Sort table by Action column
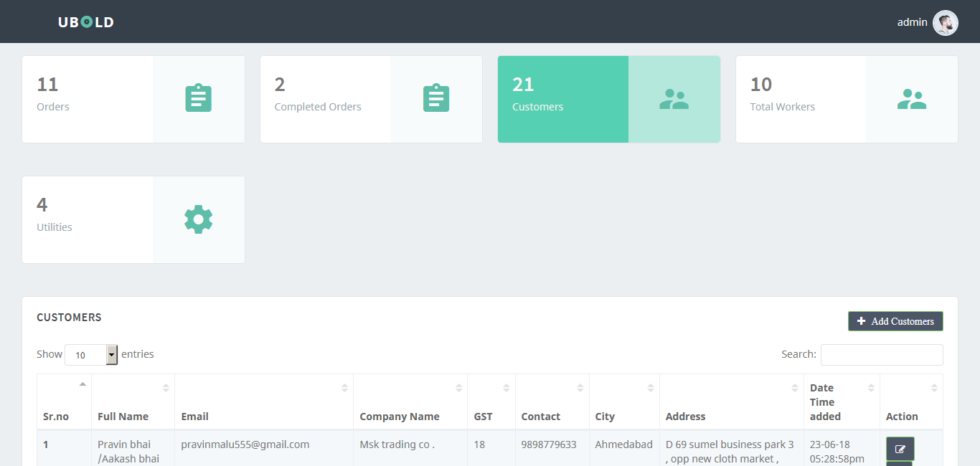This screenshot has width=980, height=466. 911,401
